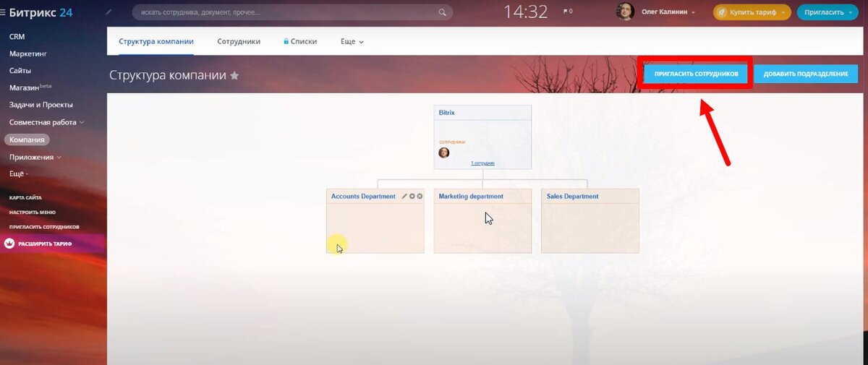
Task: Go to Сайты in the sidebar
Action: (20, 70)
